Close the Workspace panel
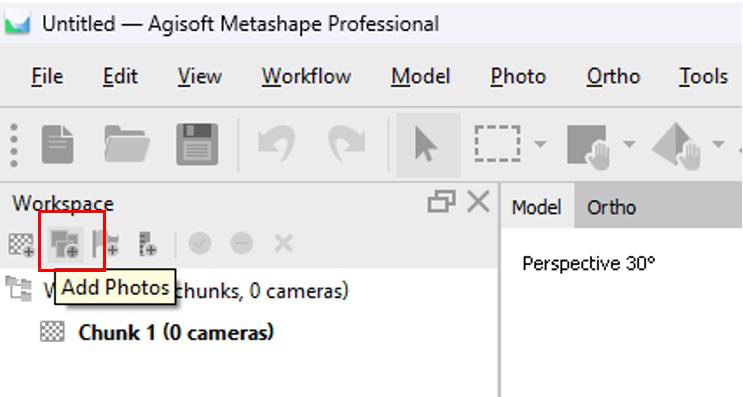The width and height of the screenshot is (743, 397). click(478, 202)
